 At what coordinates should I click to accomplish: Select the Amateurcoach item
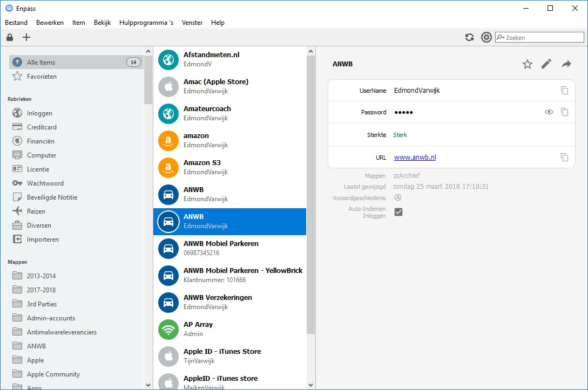coord(229,113)
